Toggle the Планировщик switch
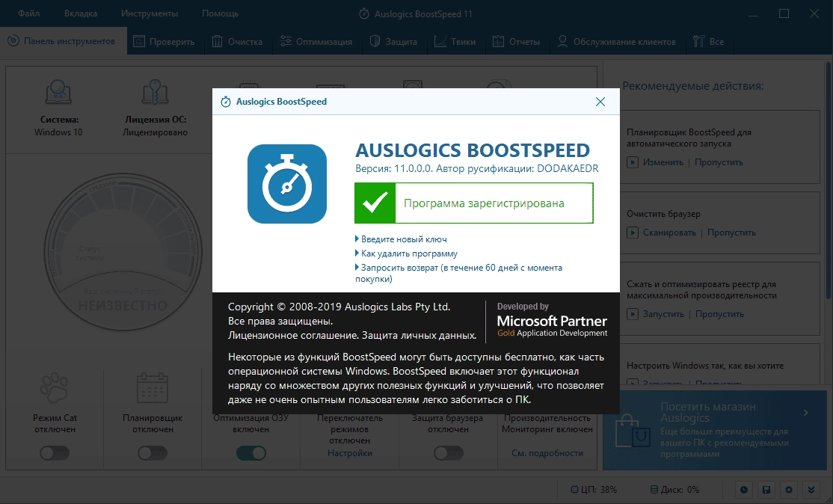 [x=153, y=453]
